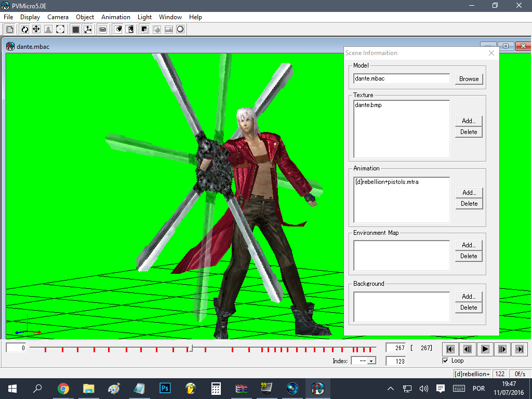Click the first light/shading toolbar icon
Image resolution: width=532 pixels, height=399 pixels.
[x=118, y=30]
